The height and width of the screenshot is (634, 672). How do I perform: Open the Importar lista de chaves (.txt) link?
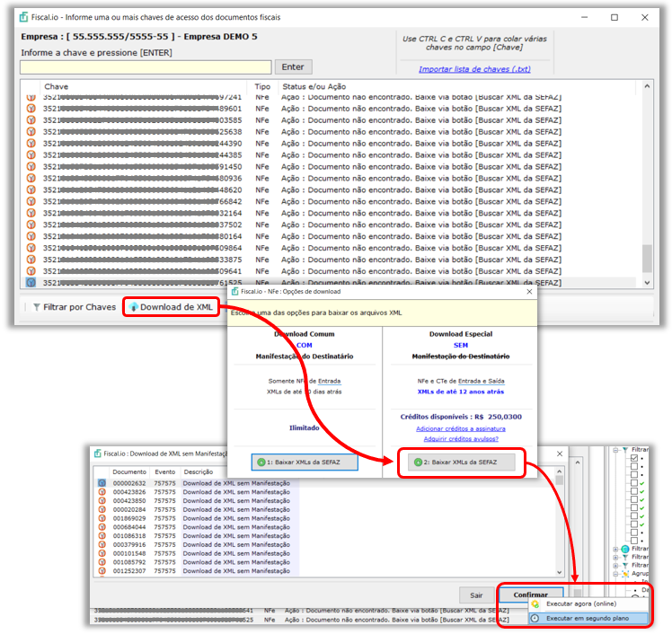[474, 69]
